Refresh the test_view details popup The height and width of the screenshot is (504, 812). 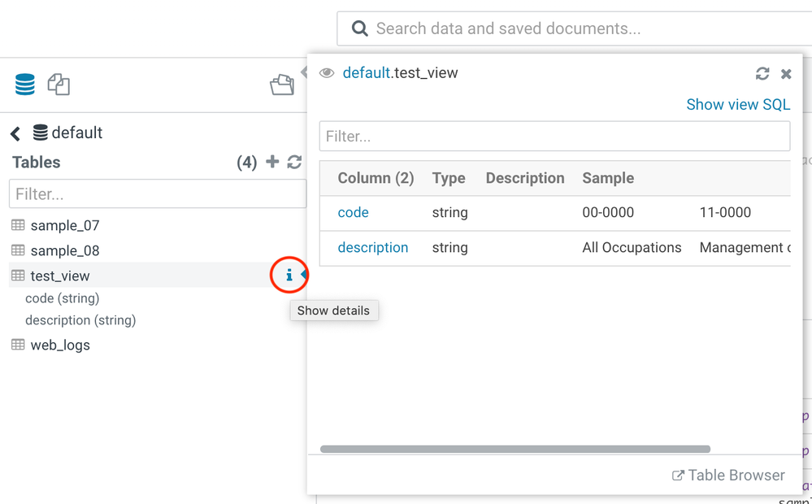click(x=762, y=74)
